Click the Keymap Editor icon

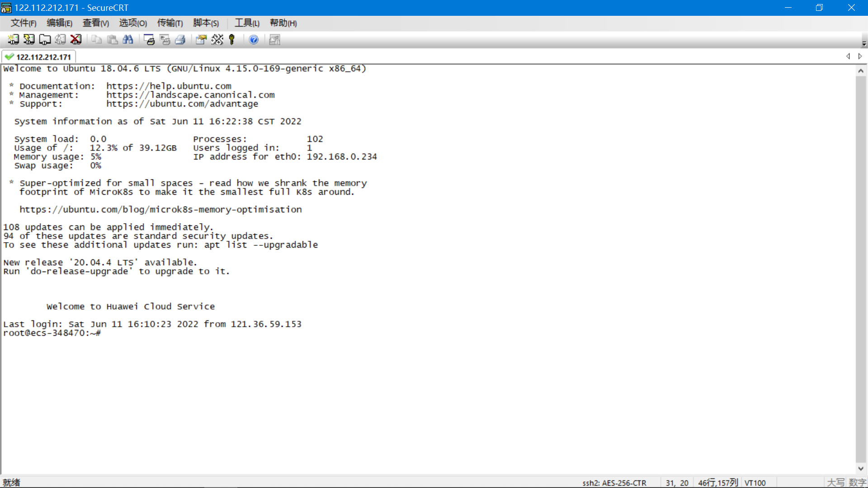[217, 40]
